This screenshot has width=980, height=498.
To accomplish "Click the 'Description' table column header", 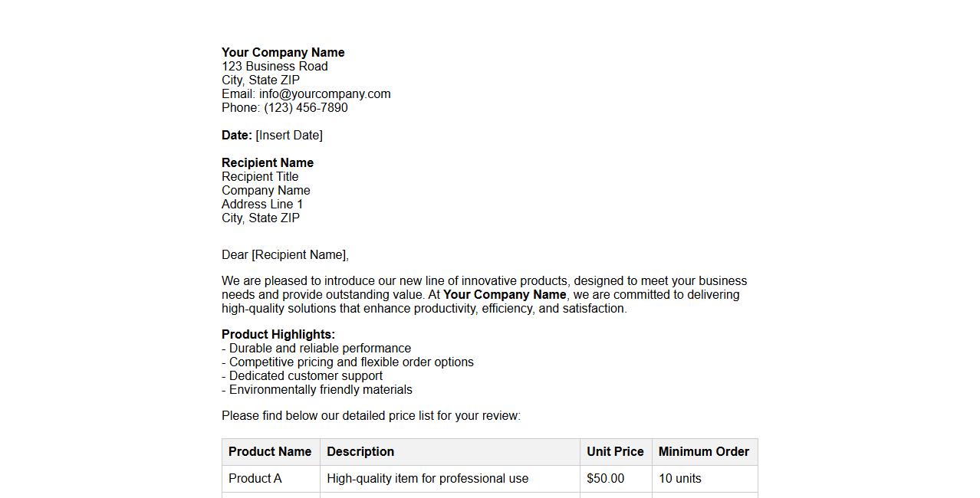I will pos(360,451).
